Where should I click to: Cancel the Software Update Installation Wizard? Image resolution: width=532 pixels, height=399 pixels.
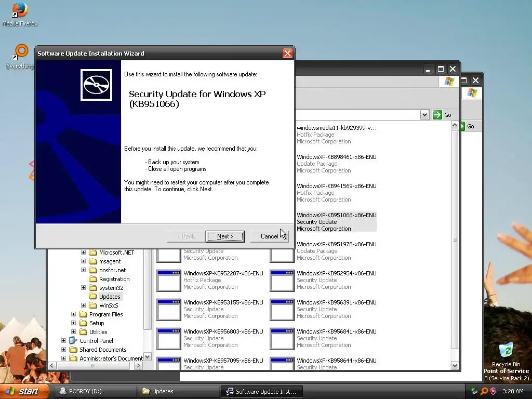[x=269, y=236]
